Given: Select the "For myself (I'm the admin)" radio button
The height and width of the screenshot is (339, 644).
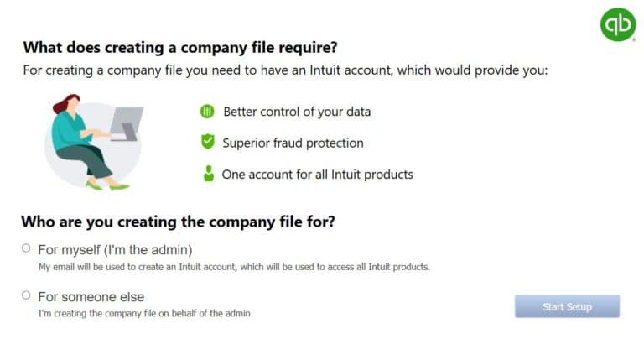Looking at the screenshot, I should point(26,248).
